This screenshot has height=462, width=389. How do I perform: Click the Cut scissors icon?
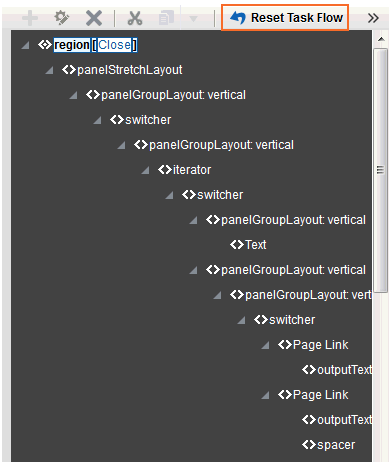[135, 18]
